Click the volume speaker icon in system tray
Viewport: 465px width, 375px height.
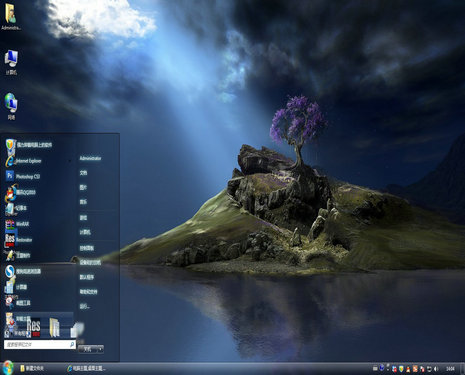tap(436, 369)
